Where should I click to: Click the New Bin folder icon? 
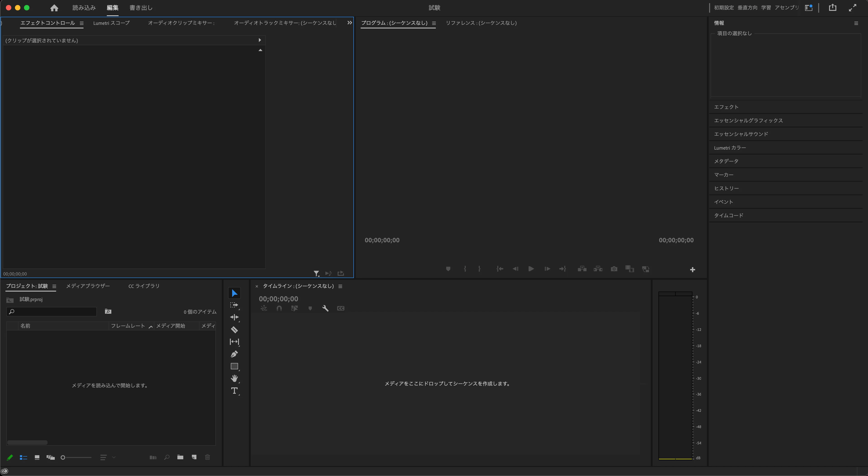click(x=180, y=457)
